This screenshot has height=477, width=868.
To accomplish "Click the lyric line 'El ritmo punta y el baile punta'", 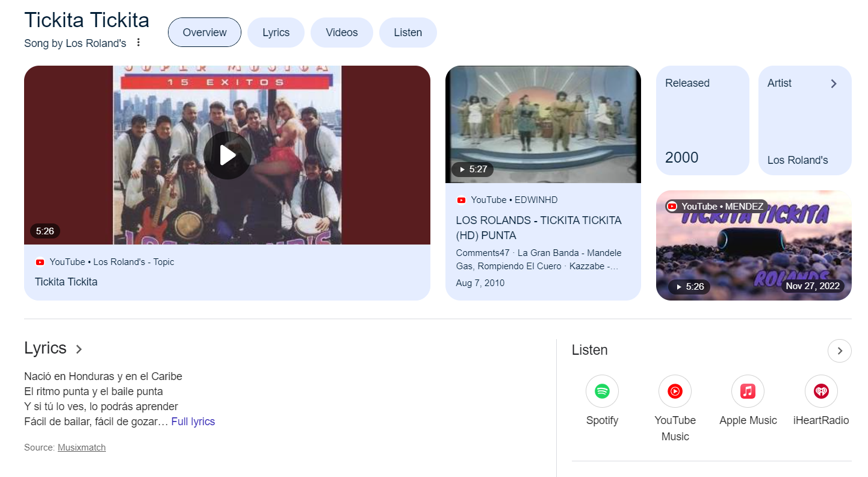I will click(x=93, y=391).
